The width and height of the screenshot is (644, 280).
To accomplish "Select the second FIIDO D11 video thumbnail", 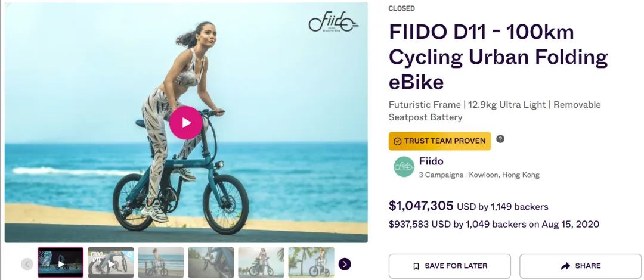I will (110, 262).
